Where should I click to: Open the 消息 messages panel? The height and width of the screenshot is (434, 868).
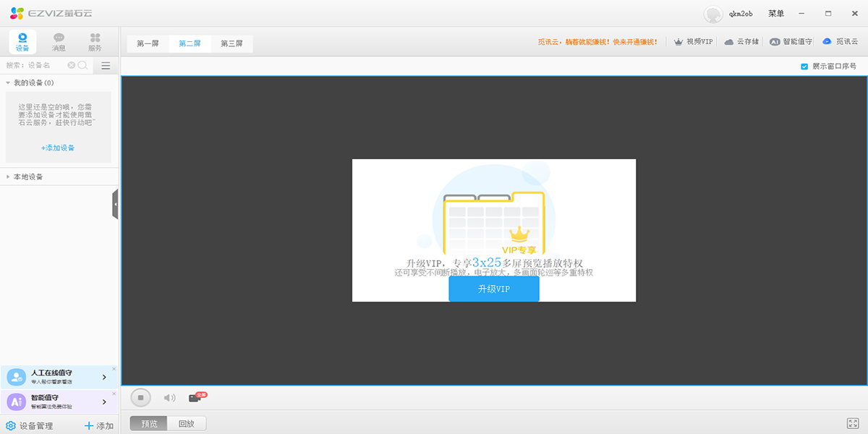pos(57,41)
